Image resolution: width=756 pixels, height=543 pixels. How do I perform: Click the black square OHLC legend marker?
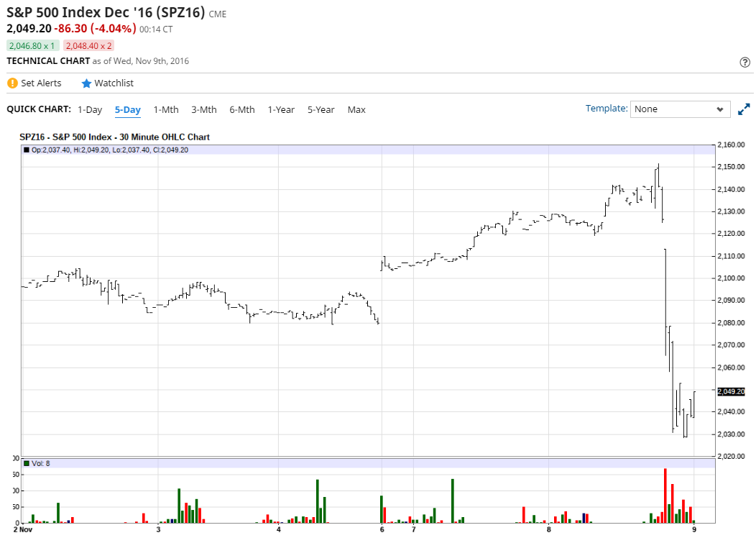[x=27, y=150]
